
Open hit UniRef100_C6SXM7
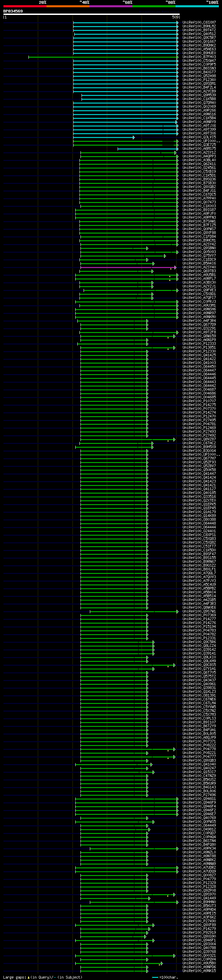point(199,23)
